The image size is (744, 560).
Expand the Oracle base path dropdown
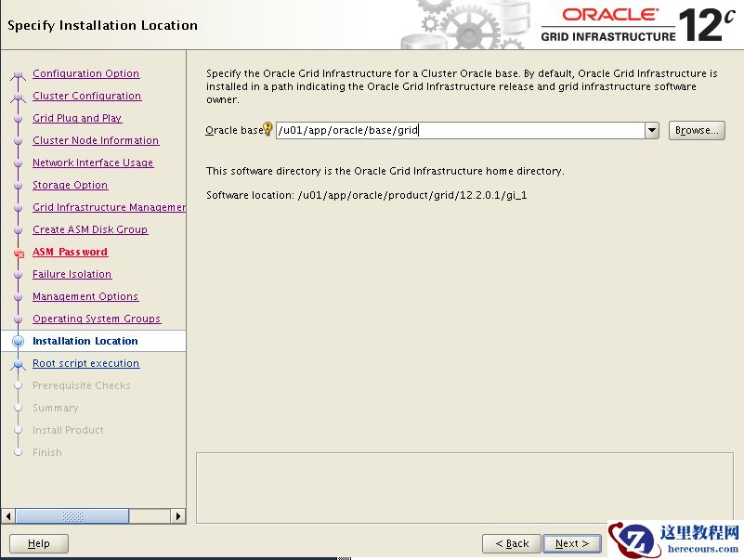click(x=652, y=130)
